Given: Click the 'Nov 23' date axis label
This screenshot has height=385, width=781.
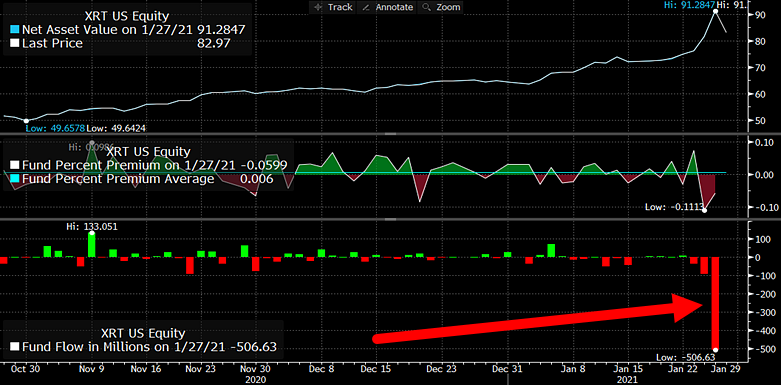Looking at the screenshot, I should click(200, 369).
